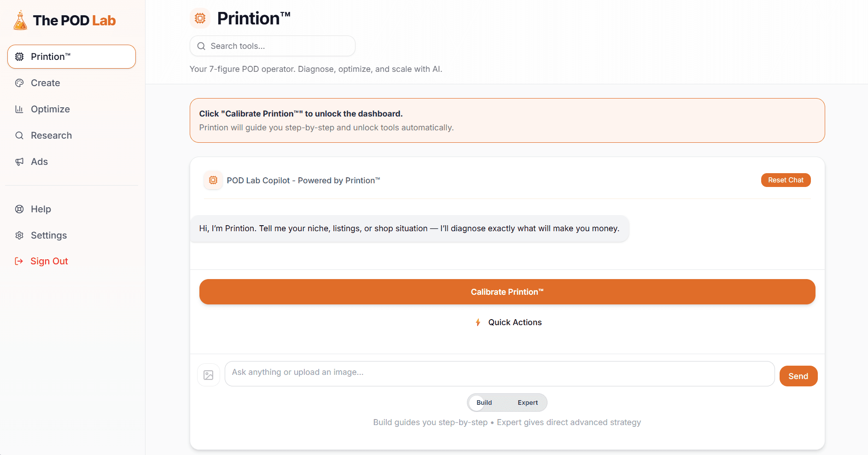Switch the chat mode toggle to Expert
The height and width of the screenshot is (455, 868).
[x=528, y=402]
